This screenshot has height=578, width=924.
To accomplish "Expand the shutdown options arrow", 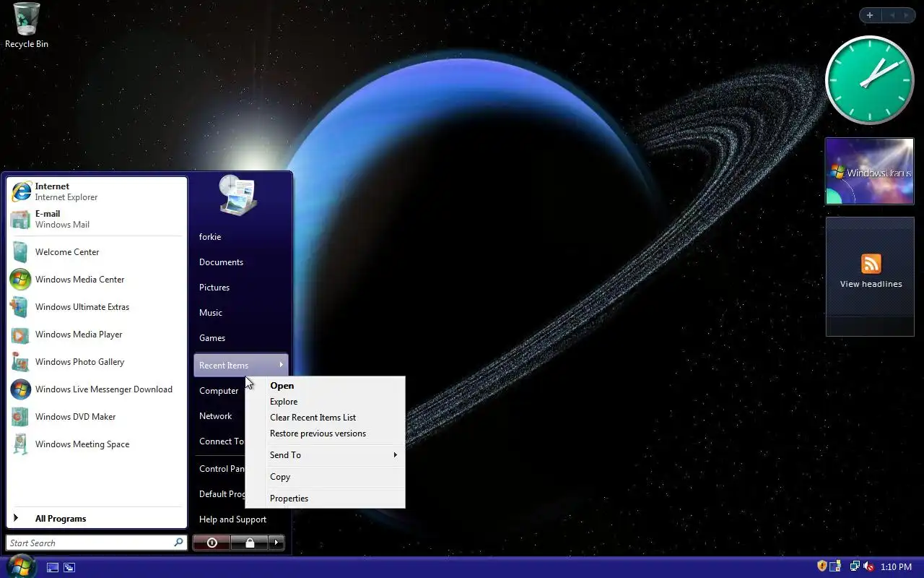I will [x=276, y=543].
